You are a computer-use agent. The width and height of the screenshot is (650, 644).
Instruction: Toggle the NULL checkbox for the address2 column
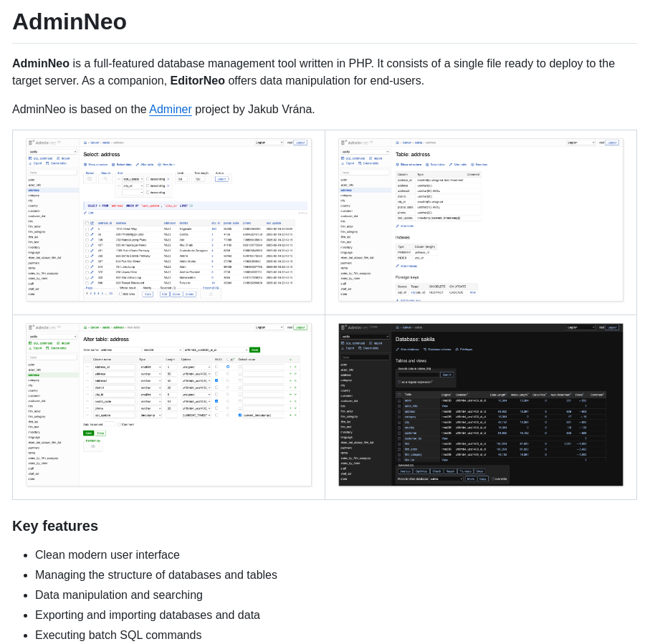216,380
